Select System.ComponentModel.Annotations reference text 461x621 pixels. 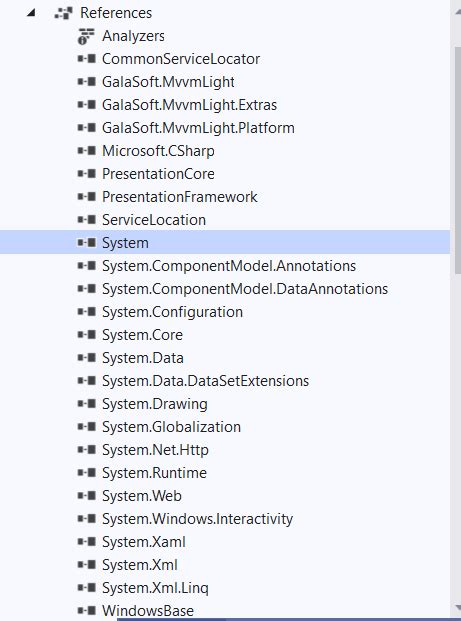coord(229,266)
